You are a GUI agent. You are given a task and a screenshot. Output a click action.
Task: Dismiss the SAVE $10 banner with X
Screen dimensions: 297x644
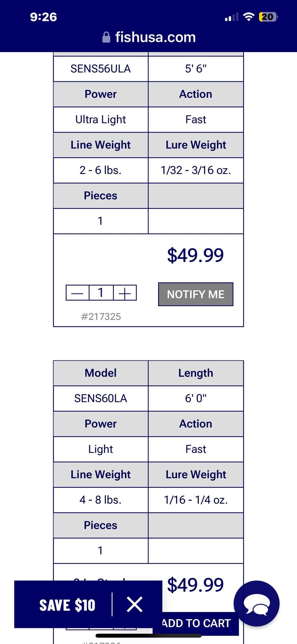(x=134, y=605)
